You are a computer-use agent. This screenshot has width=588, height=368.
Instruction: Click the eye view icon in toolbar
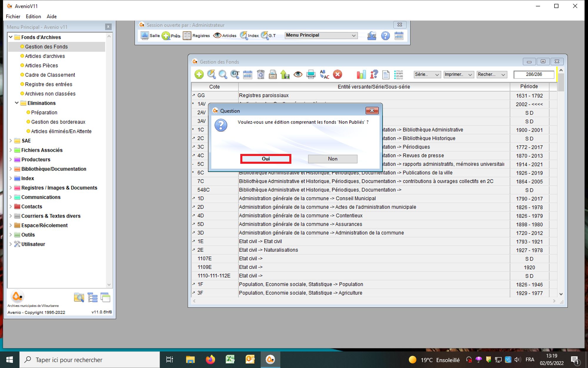[x=298, y=74]
